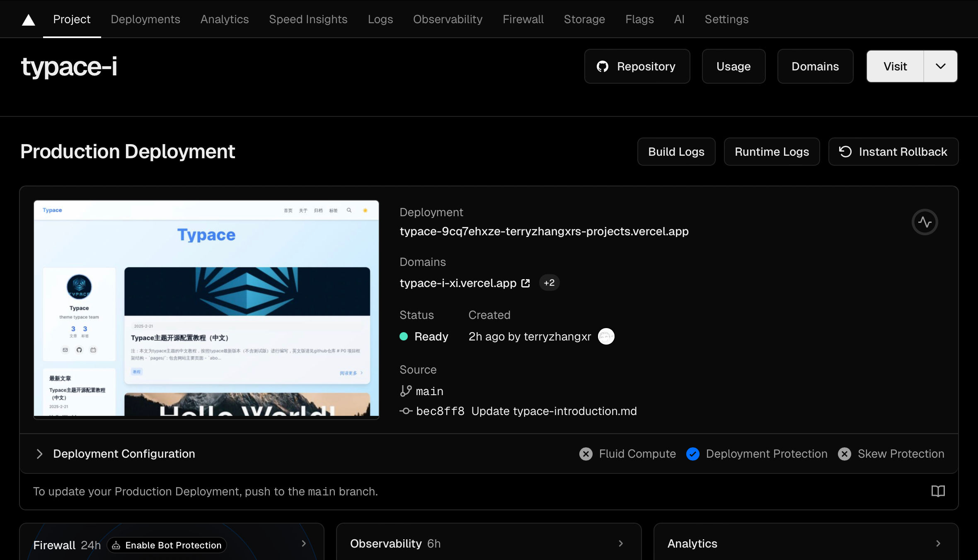The height and width of the screenshot is (560, 978).
Task: Open deployment URL typace-9cq7ehxze link
Action: click(544, 231)
